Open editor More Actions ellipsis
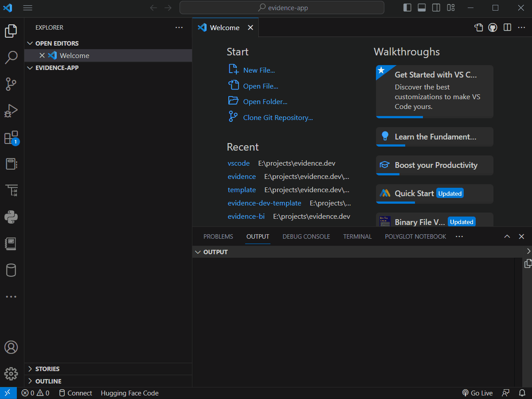This screenshot has height=399, width=532. [521, 27]
